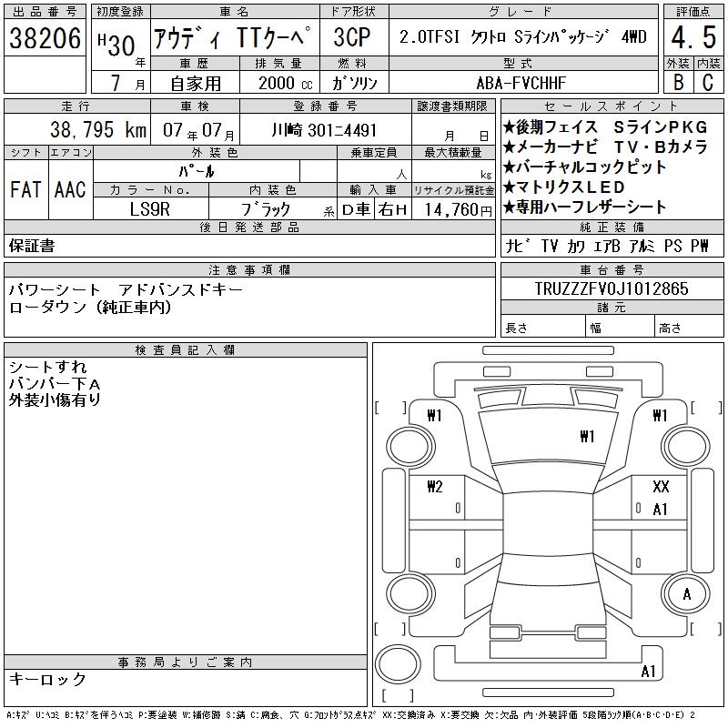Viewport: 728px width, 728px height.
Task: Click the W1 marker at the top-right fender
Action: click(x=661, y=416)
